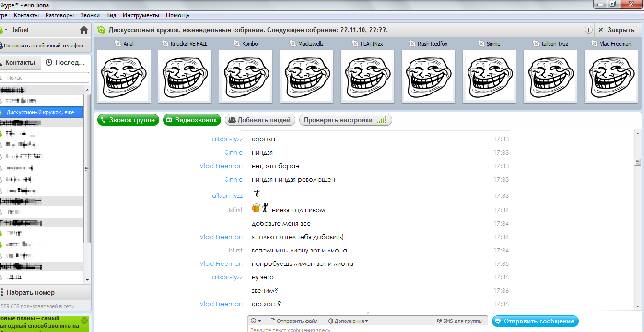Click the home icon beside .lsfirst

[84, 30]
